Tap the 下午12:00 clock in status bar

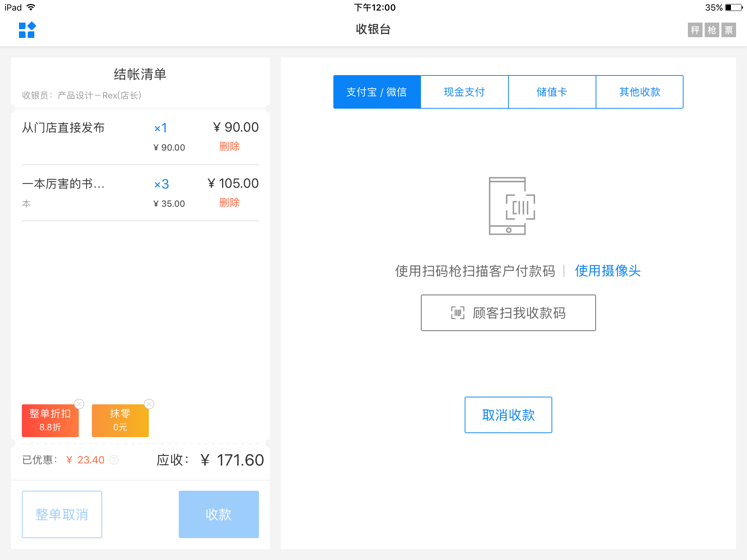pyautogui.click(x=375, y=8)
